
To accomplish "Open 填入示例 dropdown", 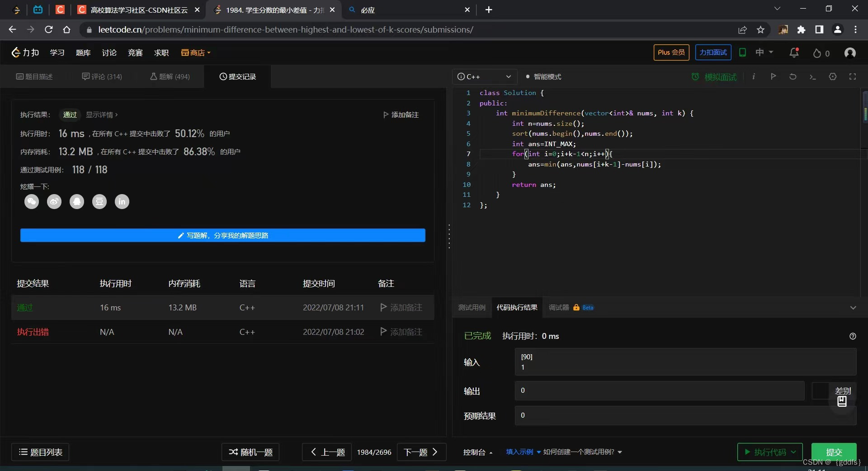I will point(523,452).
